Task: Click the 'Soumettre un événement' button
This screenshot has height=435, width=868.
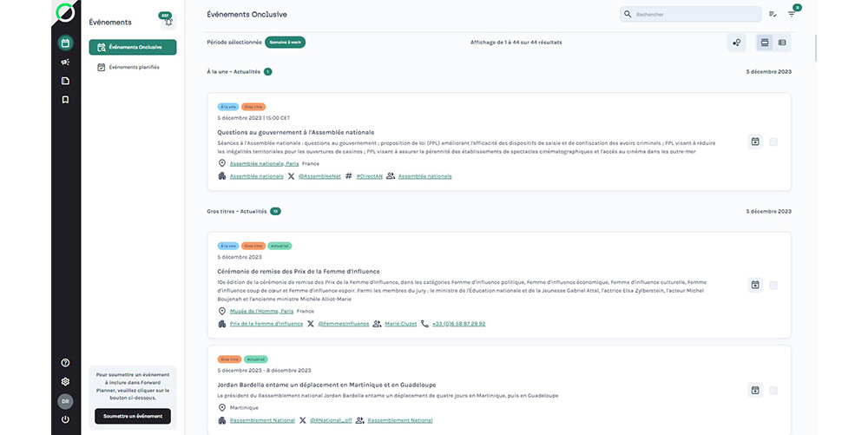Action: point(133,417)
